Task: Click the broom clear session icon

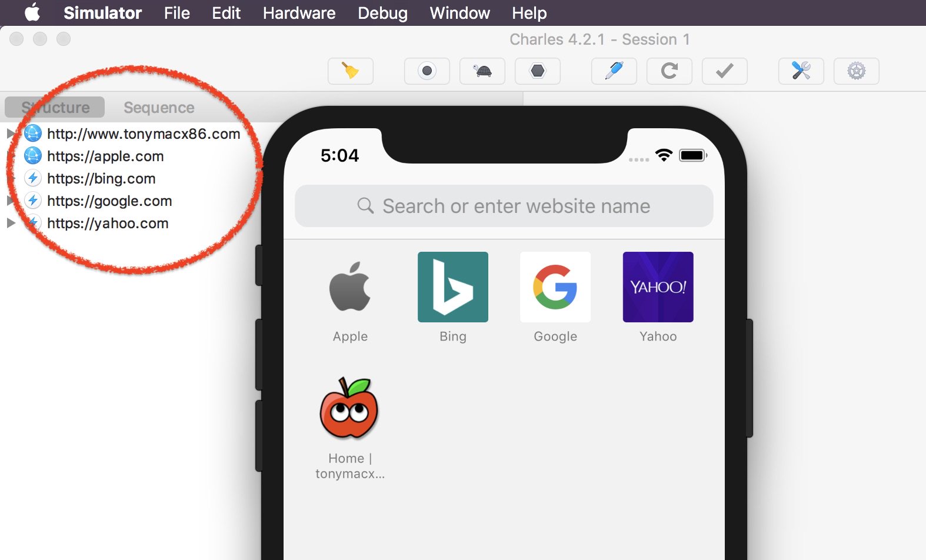Action: [x=351, y=71]
